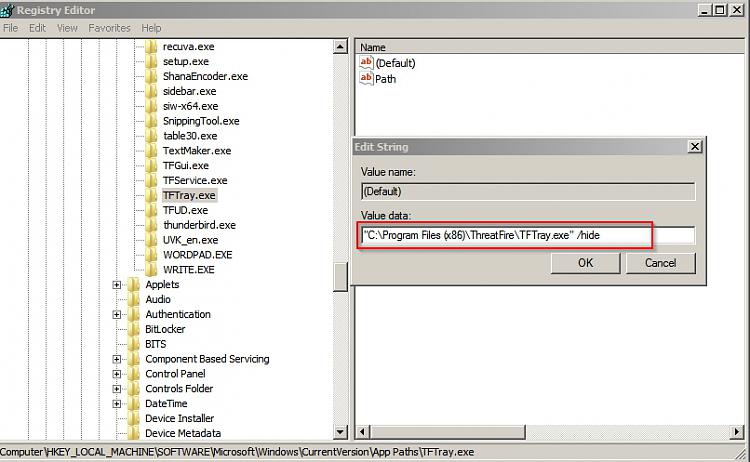Click the values pane horizontal scrollbar thumb
This screenshot has height=462, width=750.
447,432
